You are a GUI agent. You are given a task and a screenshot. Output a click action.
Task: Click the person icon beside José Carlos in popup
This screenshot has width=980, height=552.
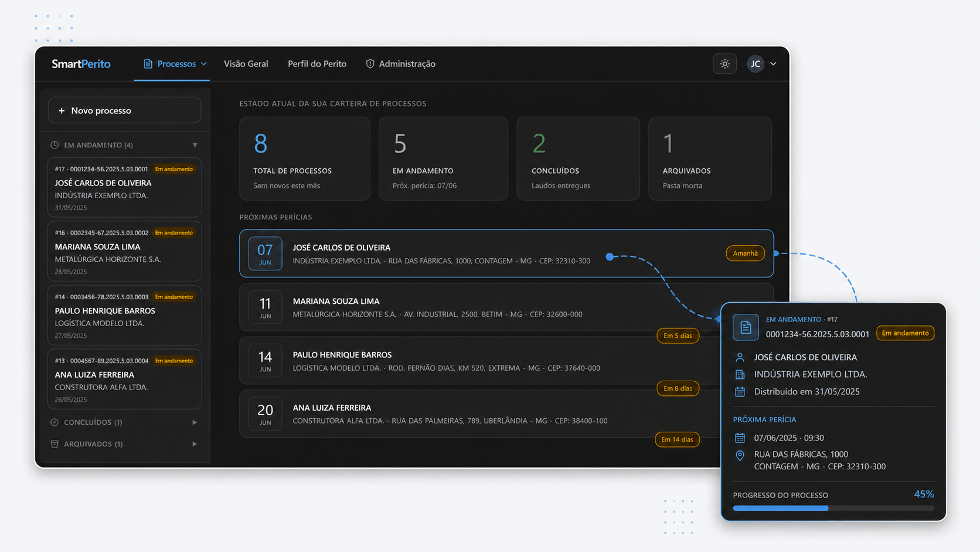[740, 357]
